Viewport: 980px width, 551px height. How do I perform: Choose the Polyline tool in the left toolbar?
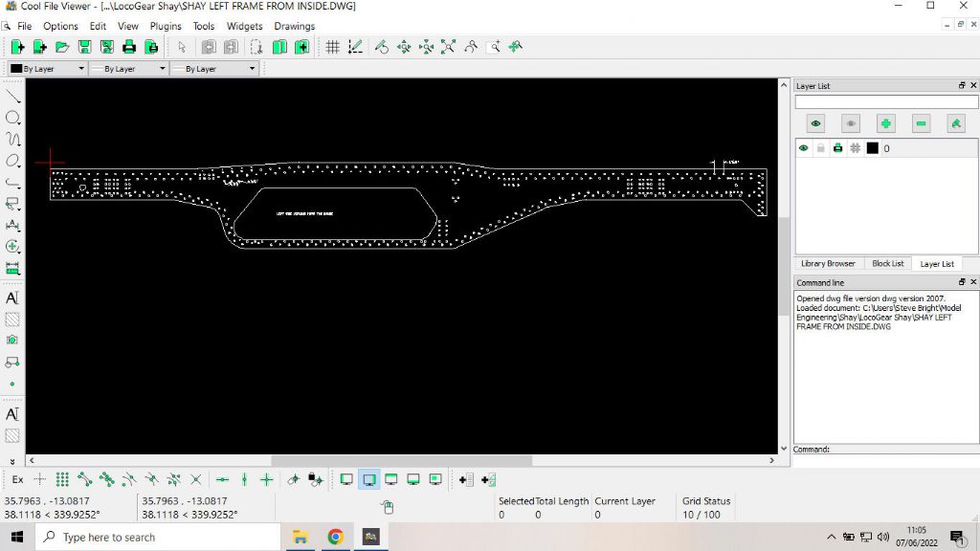(12, 183)
